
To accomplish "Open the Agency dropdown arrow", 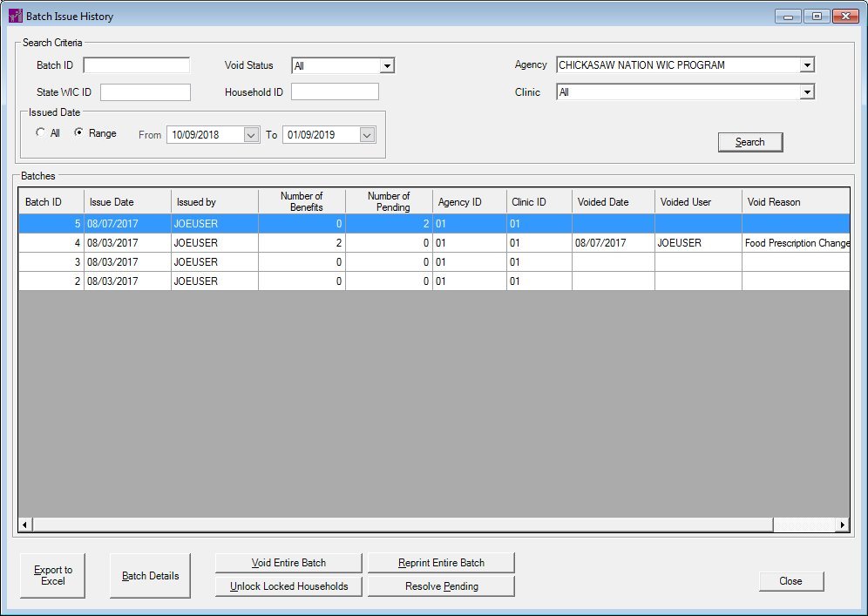I will 807,65.
